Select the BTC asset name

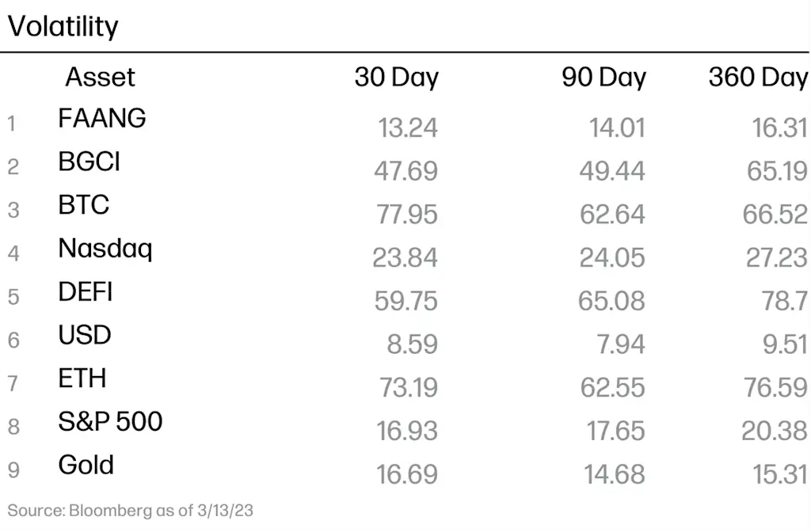pos(84,205)
